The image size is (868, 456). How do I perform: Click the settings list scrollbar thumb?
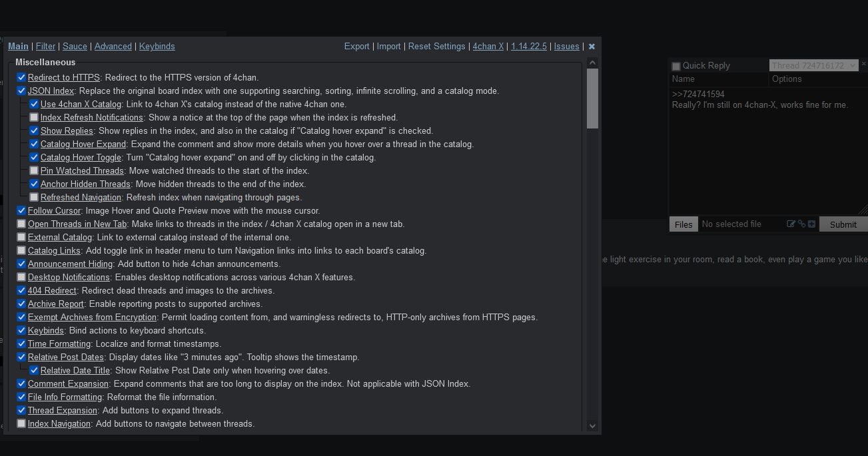592,99
